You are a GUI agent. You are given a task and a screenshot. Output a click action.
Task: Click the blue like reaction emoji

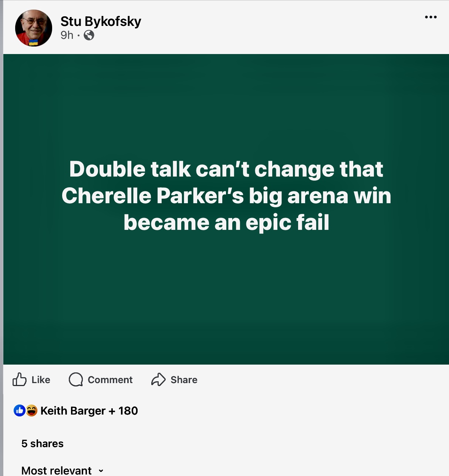19,410
